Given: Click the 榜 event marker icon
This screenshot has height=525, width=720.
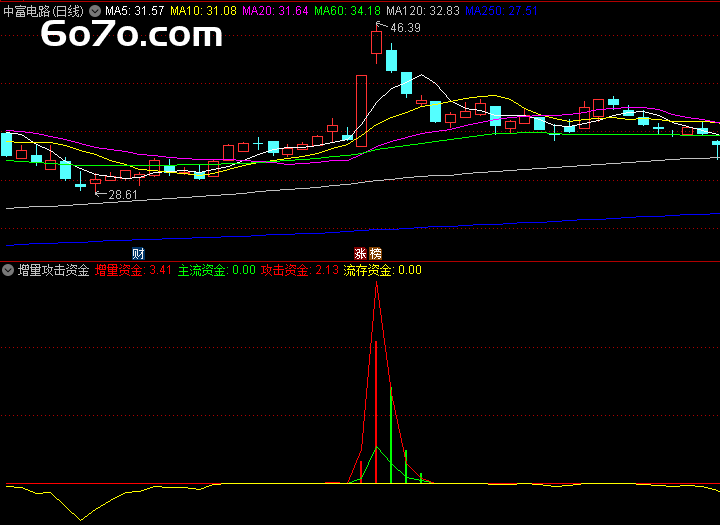Looking at the screenshot, I should [x=376, y=254].
